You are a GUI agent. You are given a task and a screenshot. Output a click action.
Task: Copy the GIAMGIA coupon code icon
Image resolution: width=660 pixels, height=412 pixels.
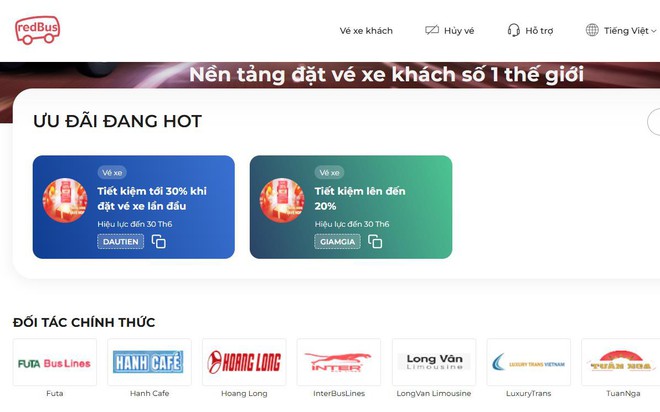tap(375, 242)
